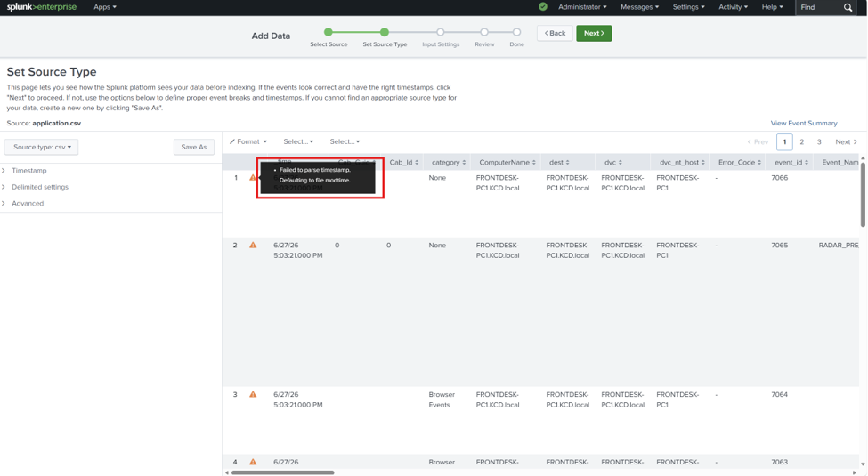Expand the Delimited settings section
868x476 pixels.
[39, 187]
